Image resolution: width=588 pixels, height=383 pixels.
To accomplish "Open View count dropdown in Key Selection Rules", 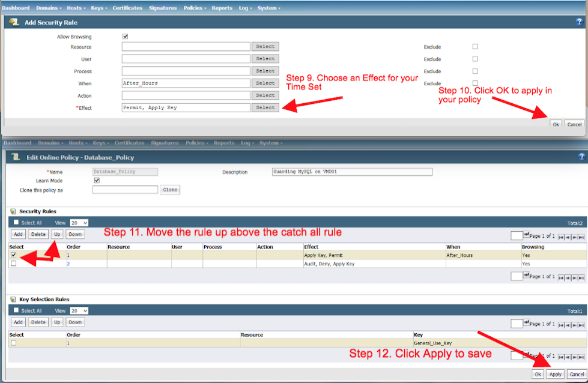I will [79, 310].
